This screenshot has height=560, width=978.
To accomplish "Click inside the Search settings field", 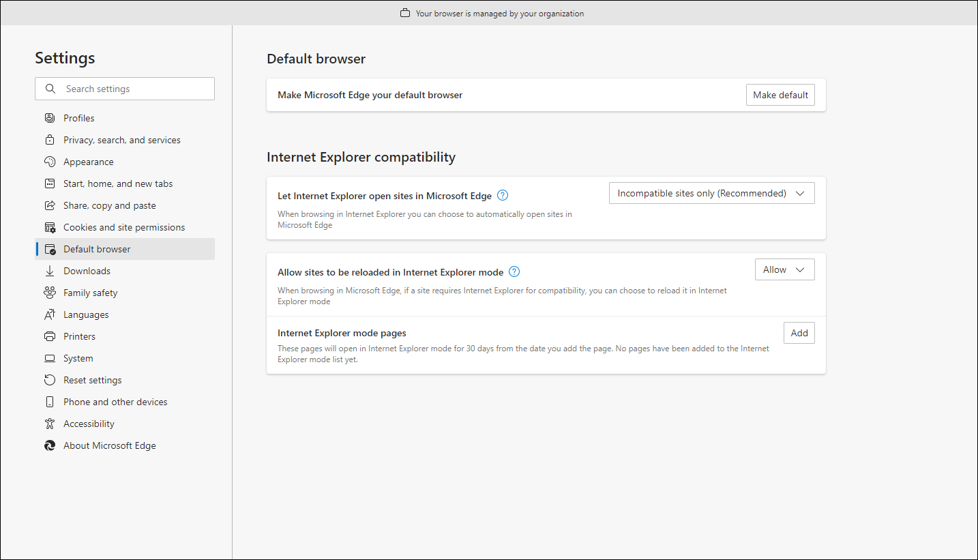I will click(125, 88).
